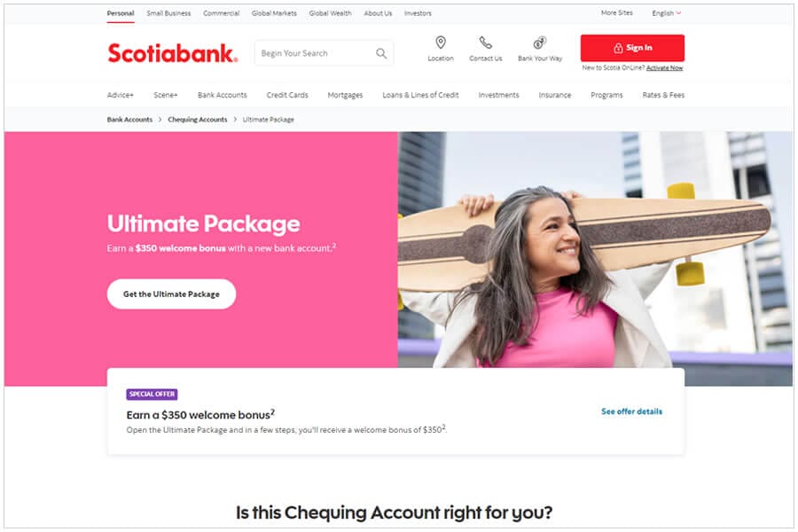The height and width of the screenshot is (532, 798).
Task: Click chevron after Bank Accounts breadcrumb
Action: (160, 120)
